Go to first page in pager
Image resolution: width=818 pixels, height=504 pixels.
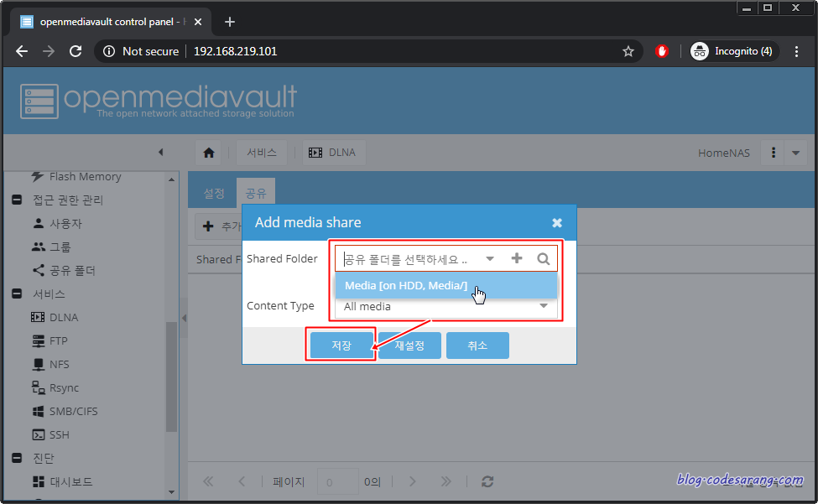pyautogui.click(x=208, y=481)
